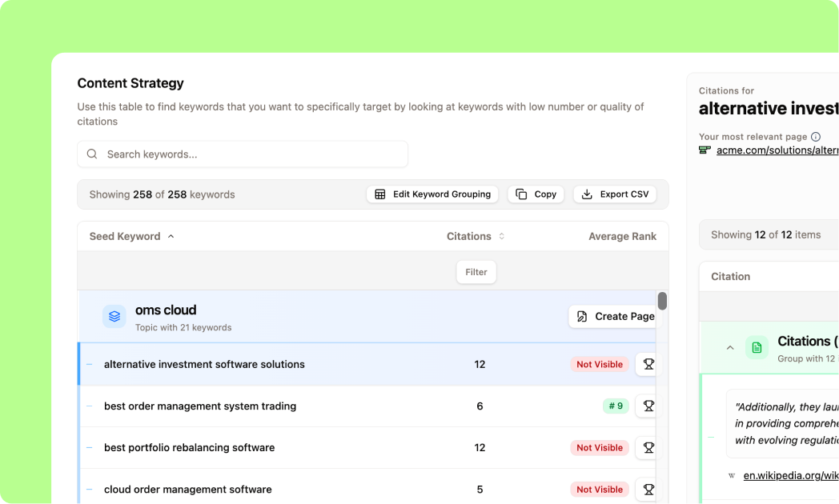Click the page icon in Create Page
The width and height of the screenshot is (839, 504).
pyautogui.click(x=582, y=317)
